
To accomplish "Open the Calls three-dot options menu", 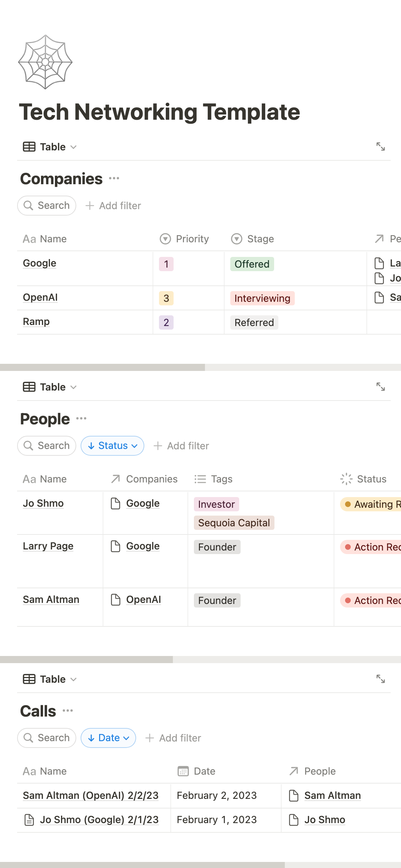I will (x=68, y=711).
